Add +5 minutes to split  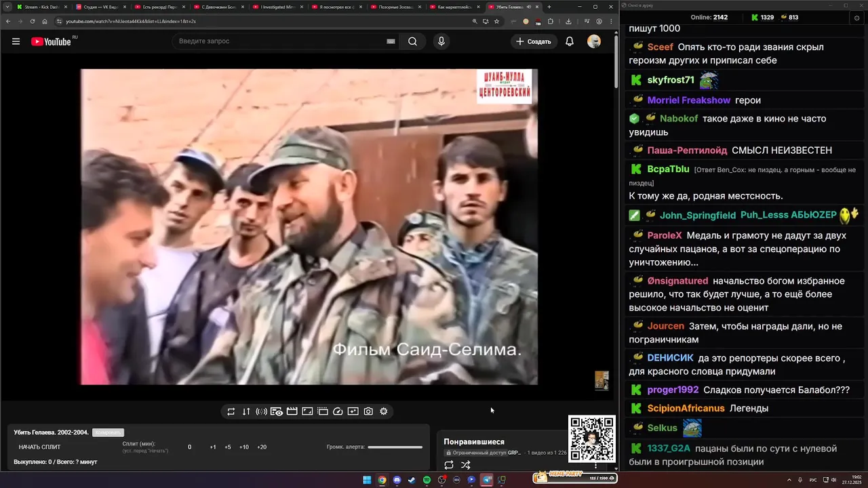click(x=228, y=447)
